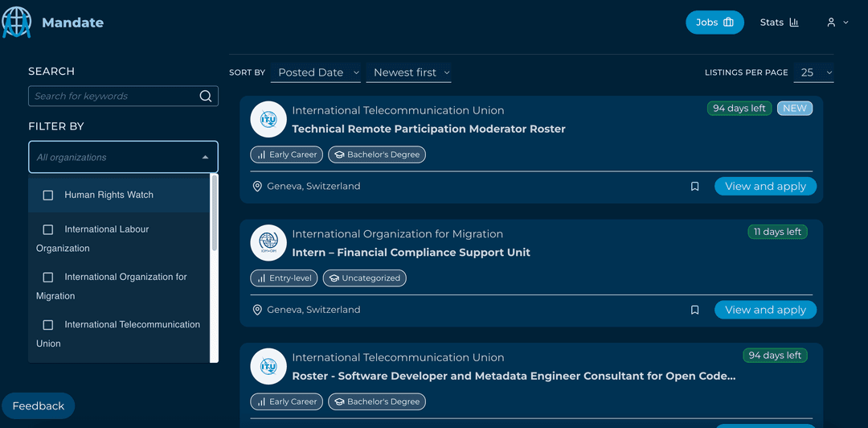Open the Technical Remote Participation Moderator Roster title
Viewport: 868px width, 428px height.
point(428,130)
